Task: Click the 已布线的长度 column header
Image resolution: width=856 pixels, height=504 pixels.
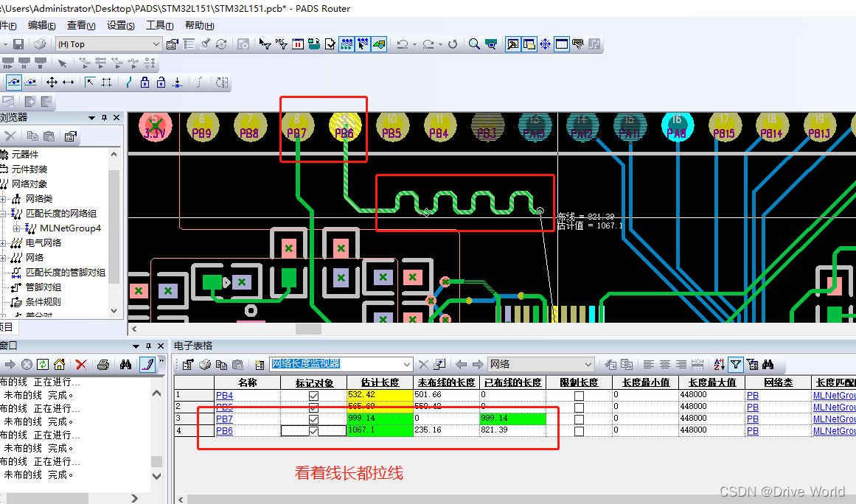Action: (512, 382)
